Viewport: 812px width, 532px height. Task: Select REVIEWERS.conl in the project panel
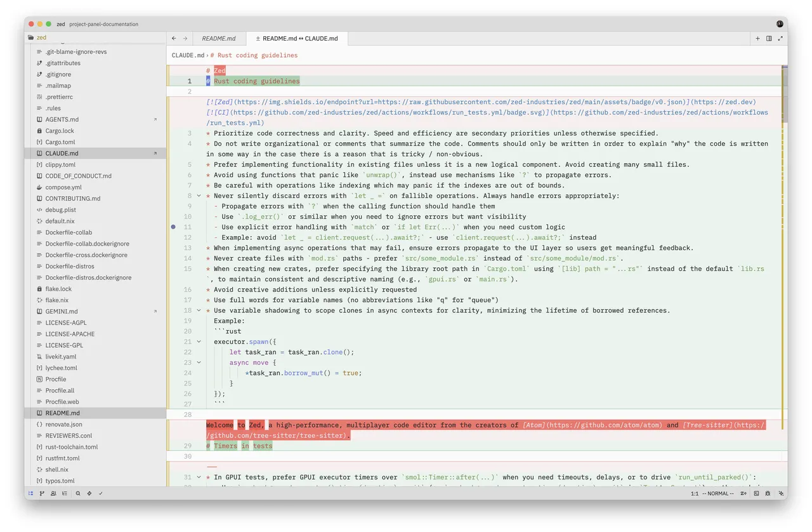click(x=95, y=436)
